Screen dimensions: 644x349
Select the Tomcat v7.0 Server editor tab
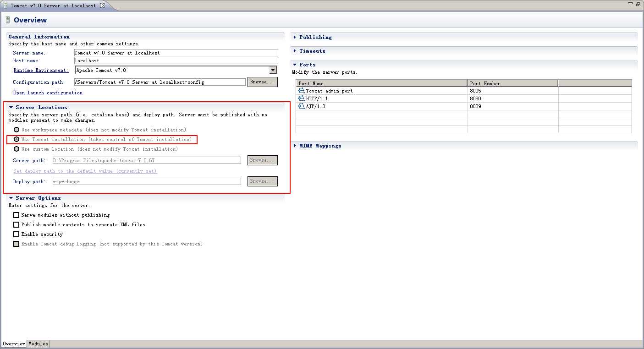click(54, 5)
